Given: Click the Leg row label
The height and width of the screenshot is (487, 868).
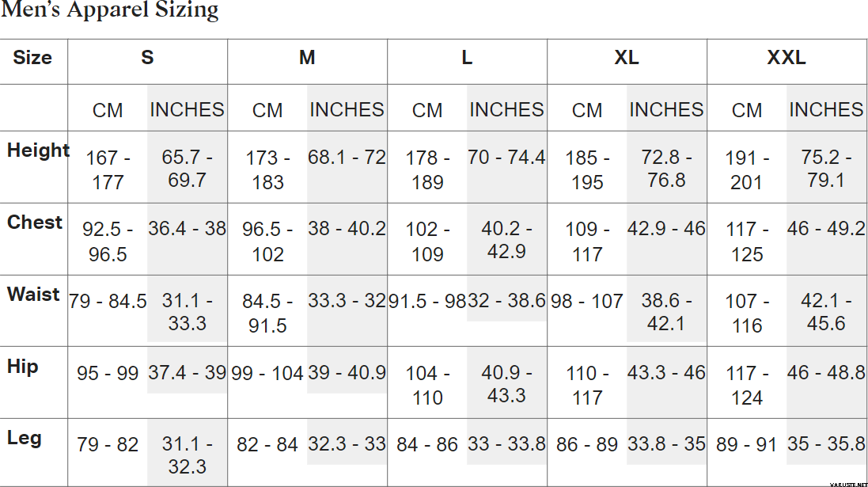Looking at the screenshot, I should 25,438.
